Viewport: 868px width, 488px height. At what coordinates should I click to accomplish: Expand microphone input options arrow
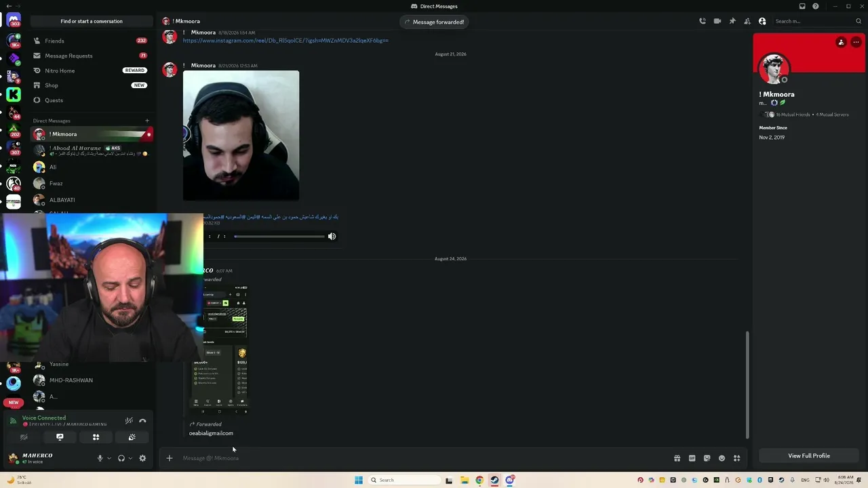tap(108, 458)
